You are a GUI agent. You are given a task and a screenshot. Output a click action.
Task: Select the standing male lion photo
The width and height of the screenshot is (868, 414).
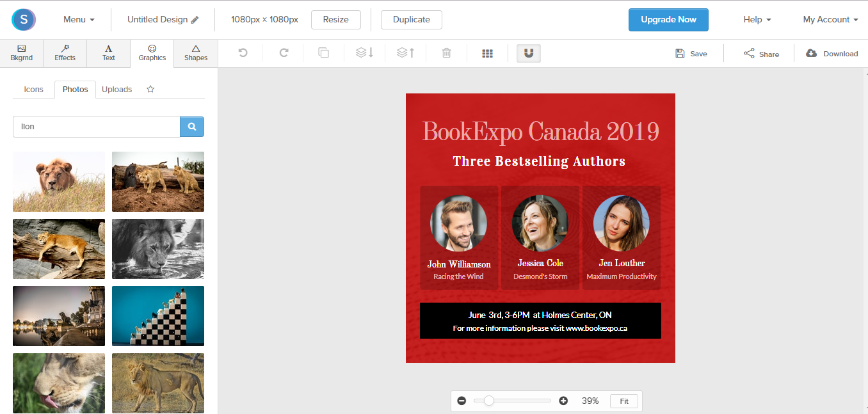(x=158, y=383)
